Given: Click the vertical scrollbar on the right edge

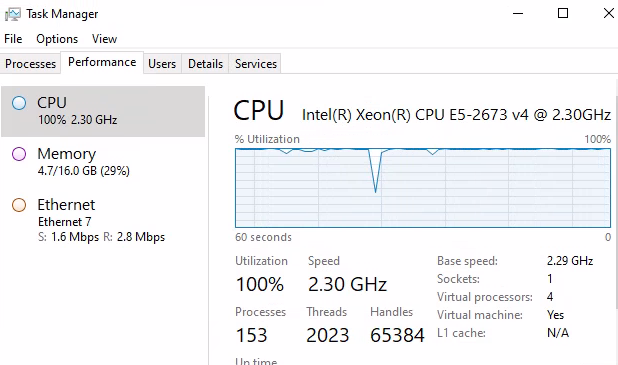Looking at the screenshot, I should point(616,201).
